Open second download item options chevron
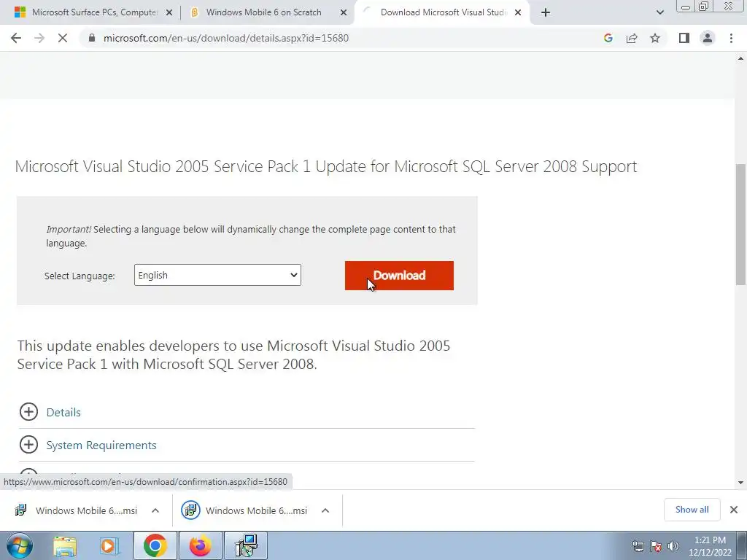 325,510
